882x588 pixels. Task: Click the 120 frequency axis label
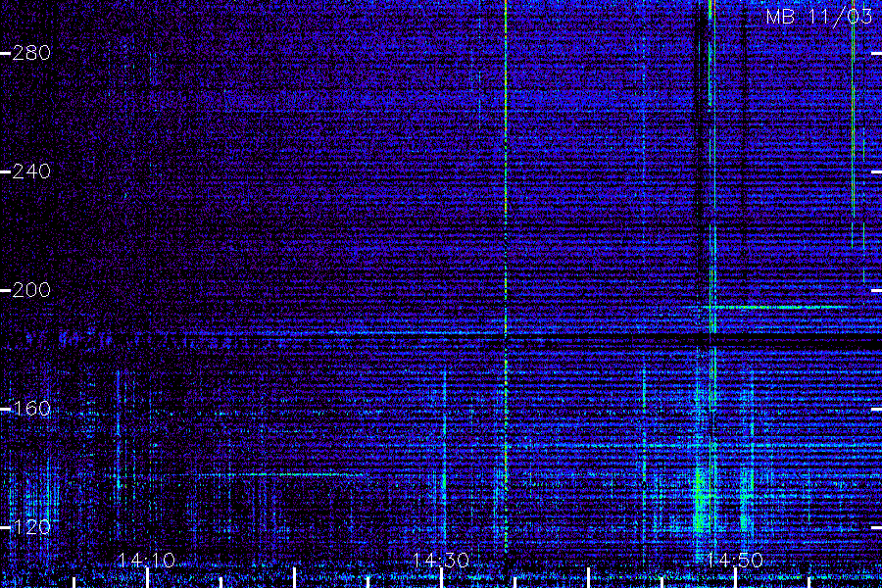[x=31, y=528]
